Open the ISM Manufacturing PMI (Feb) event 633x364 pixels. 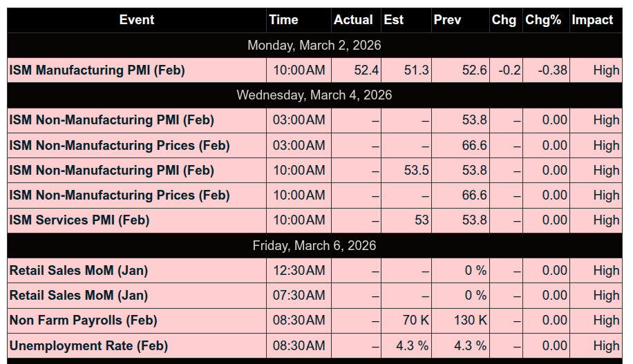[97, 70]
